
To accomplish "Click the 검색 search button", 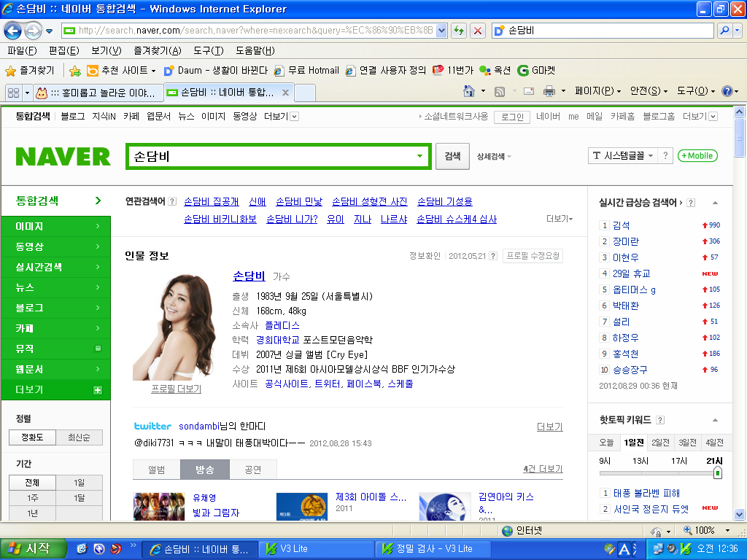I will tap(452, 156).
